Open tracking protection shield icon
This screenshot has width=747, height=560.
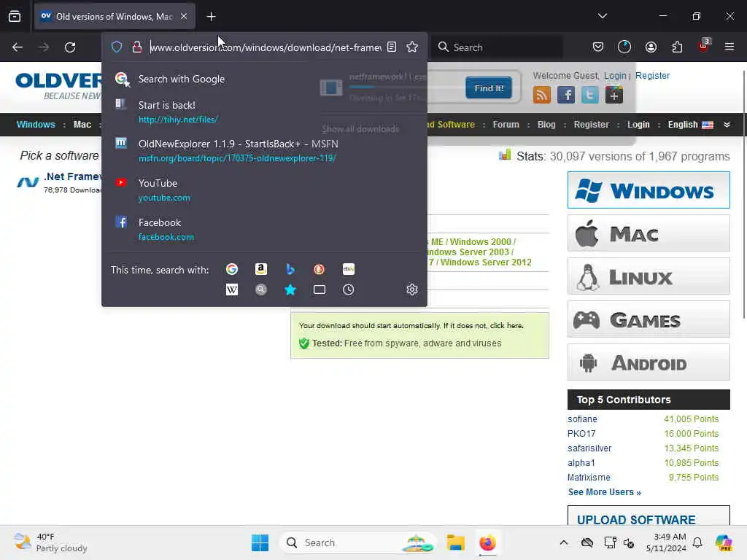(117, 47)
